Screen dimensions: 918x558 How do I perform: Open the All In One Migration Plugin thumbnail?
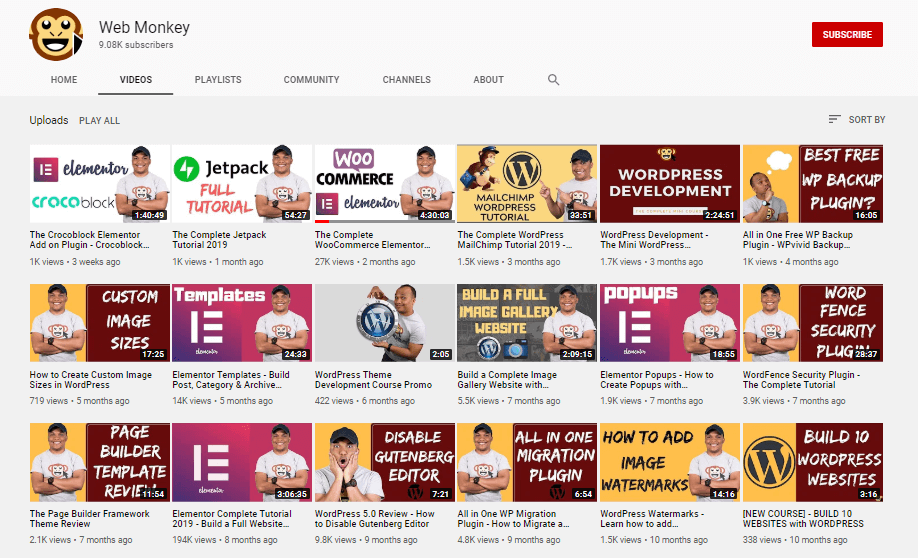click(527, 462)
